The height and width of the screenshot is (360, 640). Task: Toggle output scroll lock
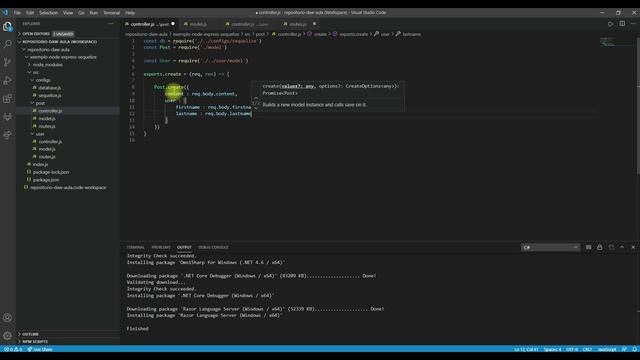tap(600, 247)
